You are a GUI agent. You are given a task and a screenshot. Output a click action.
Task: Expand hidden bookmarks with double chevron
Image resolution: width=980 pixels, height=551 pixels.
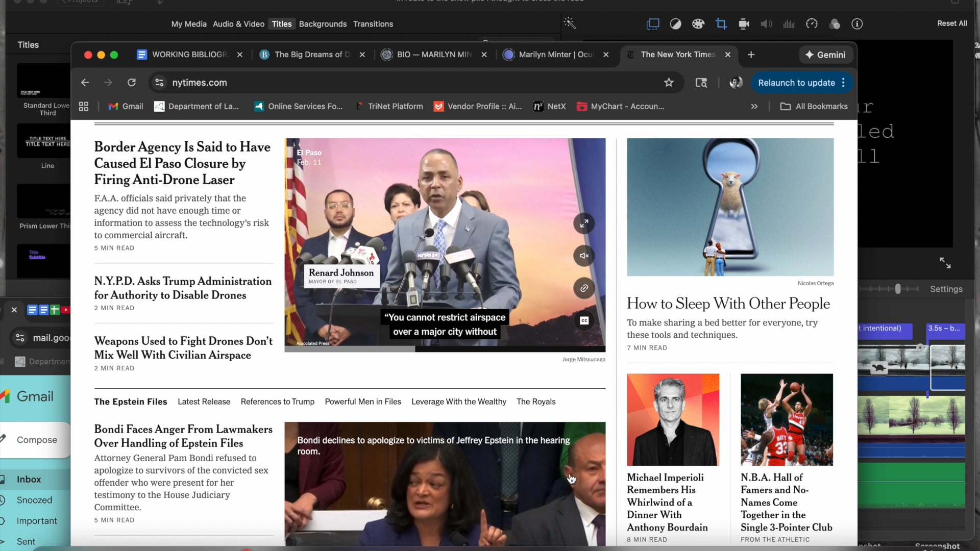pos(754,107)
